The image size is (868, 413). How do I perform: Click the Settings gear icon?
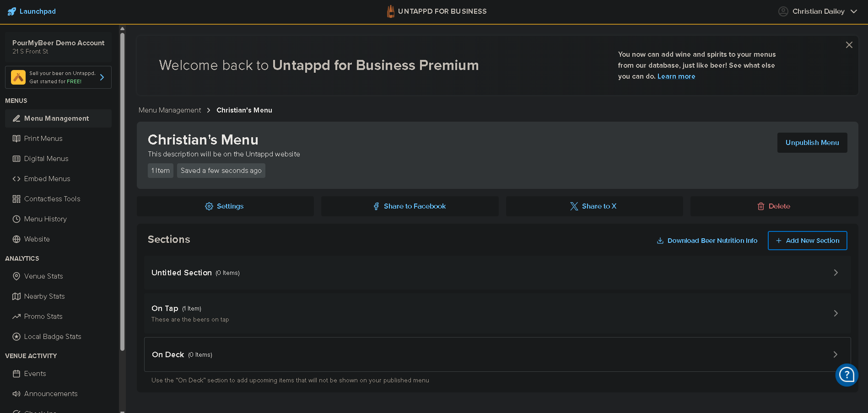click(209, 206)
